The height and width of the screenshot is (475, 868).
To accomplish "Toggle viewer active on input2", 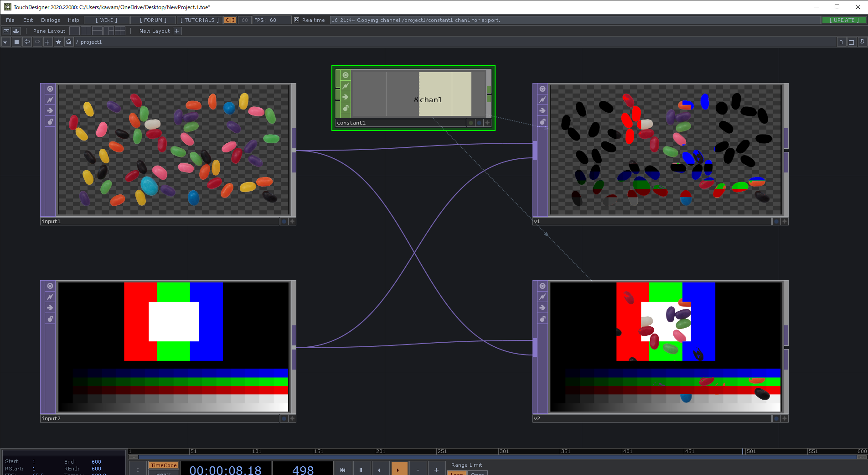I will [x=50, y=286].
